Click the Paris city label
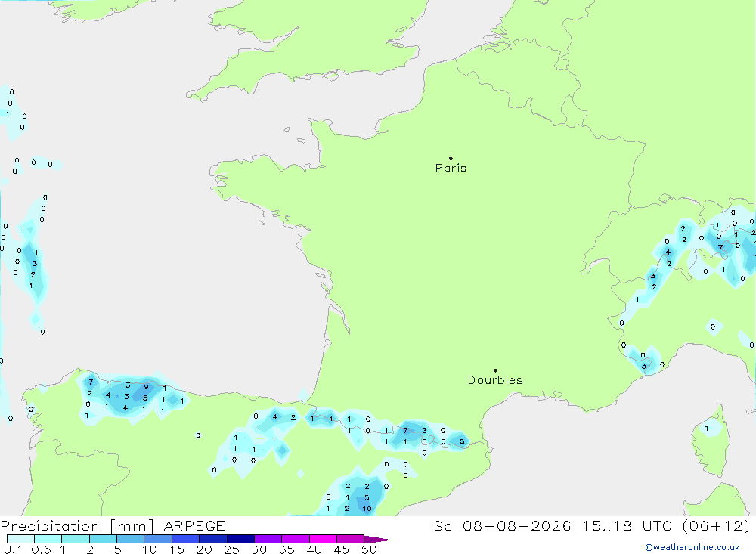Screen dimensions: 756x554 451,168
